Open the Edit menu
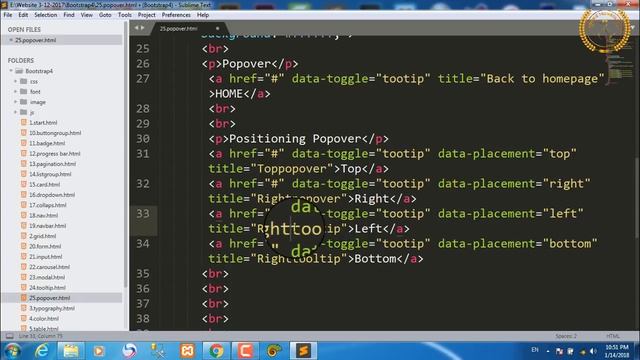The height and width of the screenshot is (360, 640). pos(23,15)
